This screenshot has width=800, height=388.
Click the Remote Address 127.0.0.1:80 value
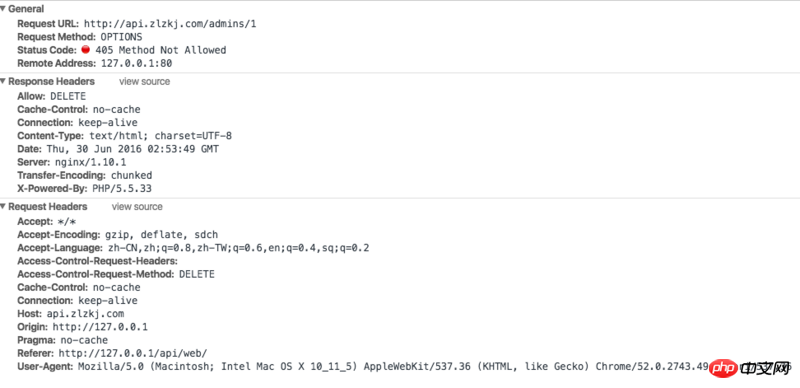pyautogui.click(x=136, y=63)
